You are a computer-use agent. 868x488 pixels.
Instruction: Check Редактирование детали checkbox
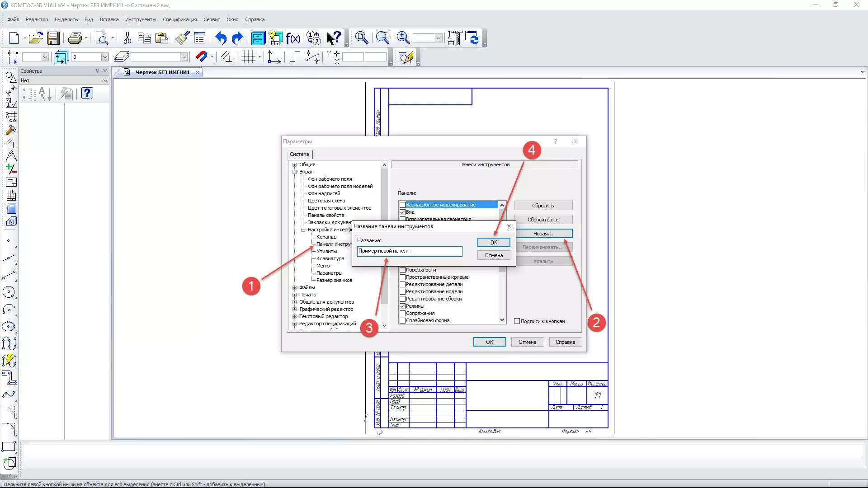click(402, 285)
